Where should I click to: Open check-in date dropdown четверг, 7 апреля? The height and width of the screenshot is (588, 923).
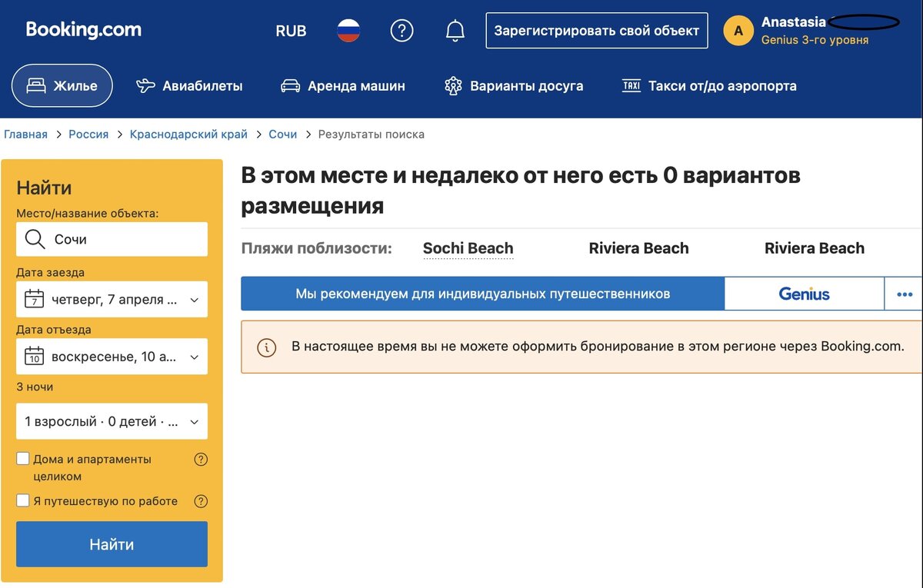(x=112, y=299)
